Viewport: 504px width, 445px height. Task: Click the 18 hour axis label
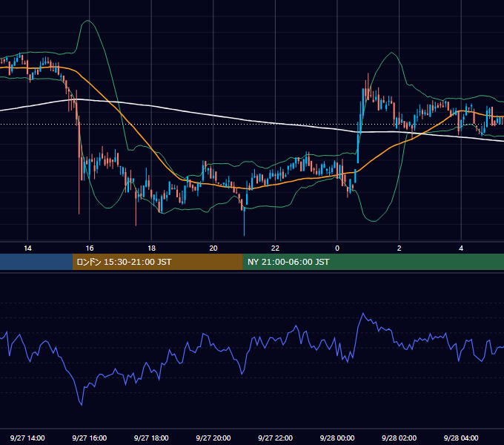151,248
